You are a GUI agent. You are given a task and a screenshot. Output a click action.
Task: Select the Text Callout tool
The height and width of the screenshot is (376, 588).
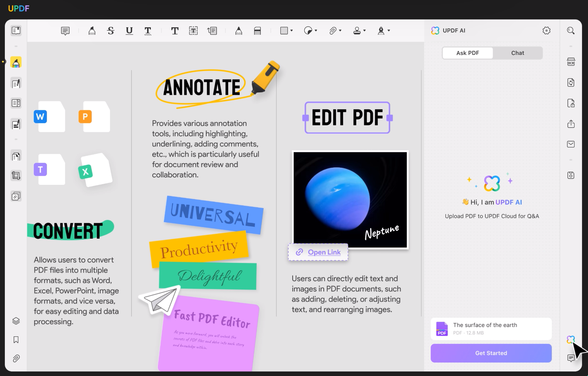[x=212, y=31]
